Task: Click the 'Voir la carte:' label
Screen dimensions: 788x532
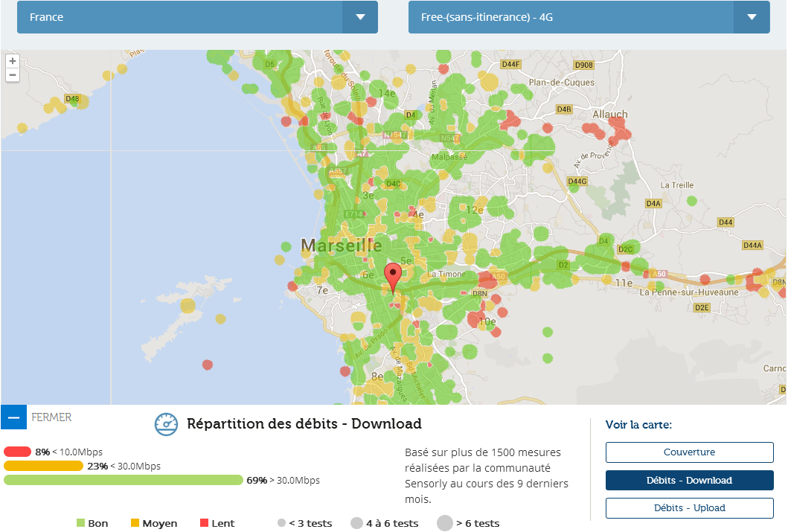Action: point(638,425)
